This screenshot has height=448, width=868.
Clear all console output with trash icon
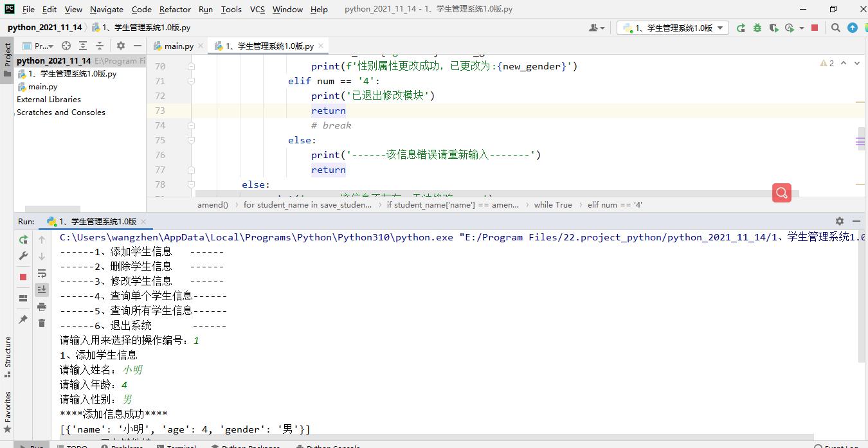pyautogui.click(x=42, y=323)
